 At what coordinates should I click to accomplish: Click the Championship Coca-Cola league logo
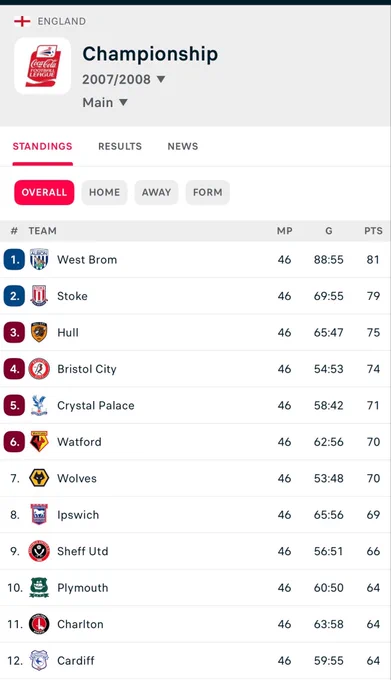tap(42, 66)
